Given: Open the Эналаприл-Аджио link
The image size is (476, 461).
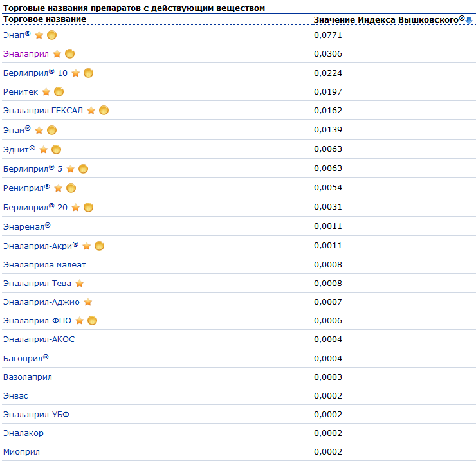Looking at the screenshot, I should pos(41,302).
